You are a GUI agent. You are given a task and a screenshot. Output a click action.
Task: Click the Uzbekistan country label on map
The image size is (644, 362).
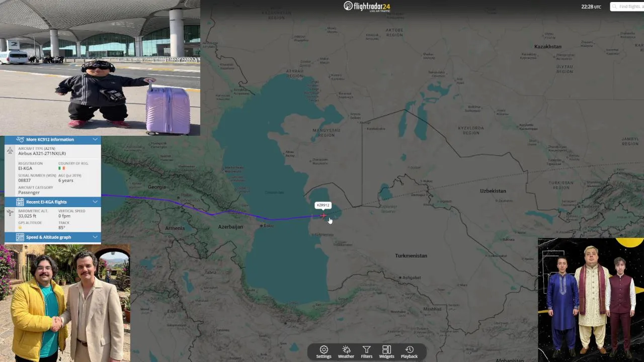[x=493, y=191]
